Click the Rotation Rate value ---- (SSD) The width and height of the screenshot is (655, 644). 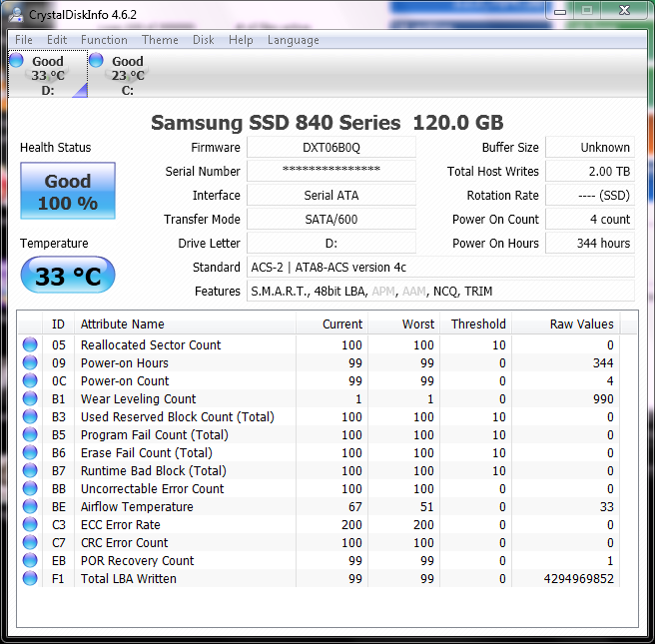(x=590, y=195)
